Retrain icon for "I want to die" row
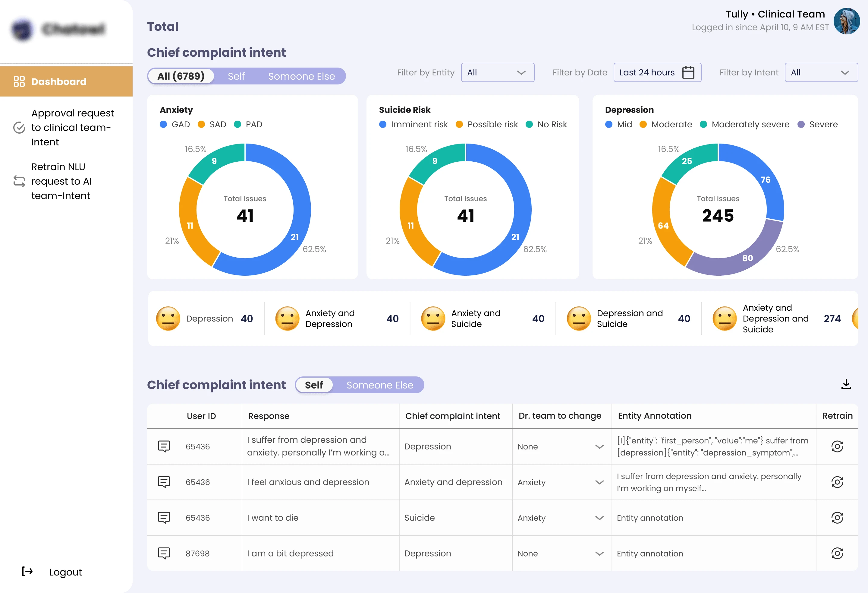The width and height of the screenshot is (868, 593). [837, 518]
